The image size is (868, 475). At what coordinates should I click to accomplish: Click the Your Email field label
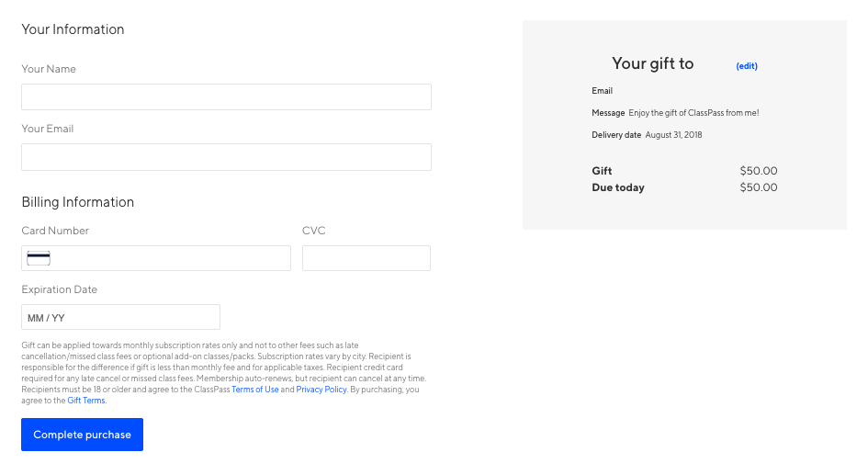tap(48, 129)
